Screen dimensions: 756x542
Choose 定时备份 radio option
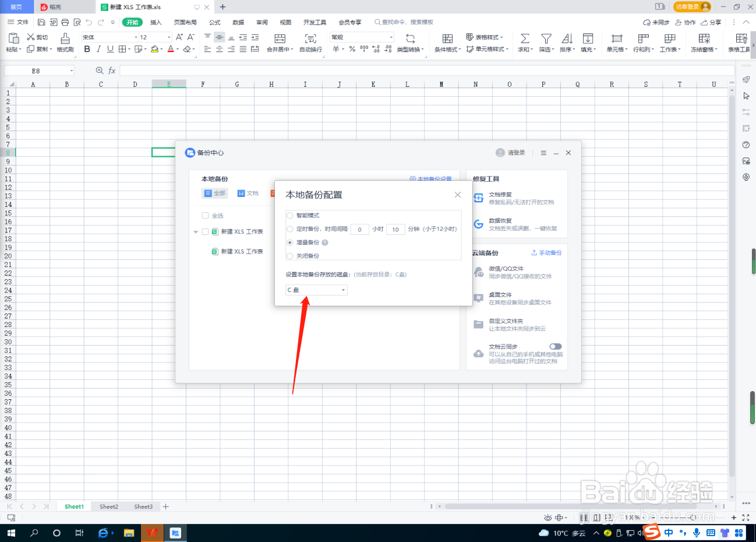(x=290, y=229)
